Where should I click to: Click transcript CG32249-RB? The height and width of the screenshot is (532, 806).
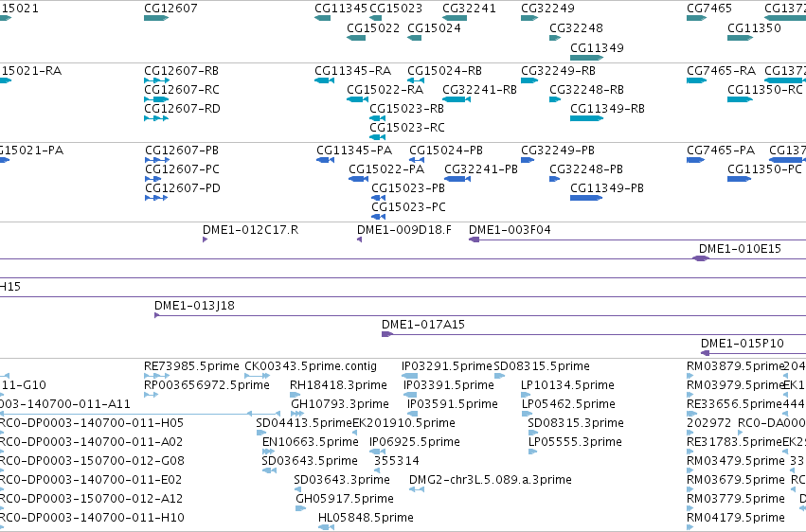558,71
